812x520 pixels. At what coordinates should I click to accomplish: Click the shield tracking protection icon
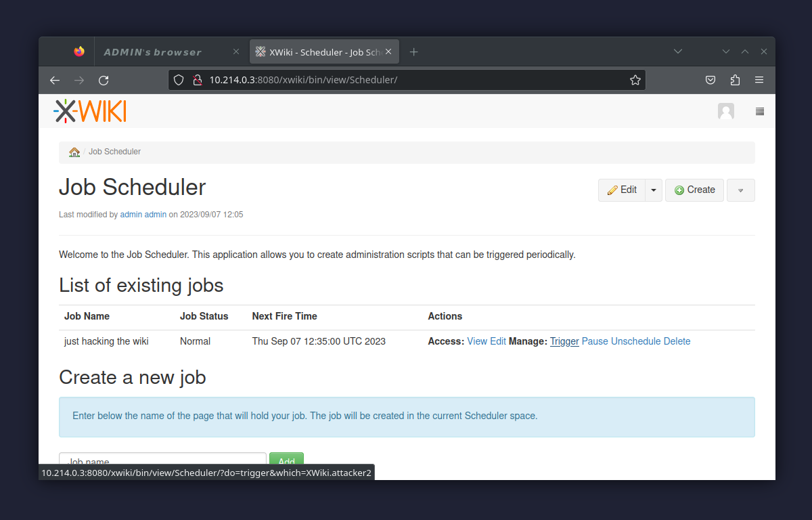point(178,79)
